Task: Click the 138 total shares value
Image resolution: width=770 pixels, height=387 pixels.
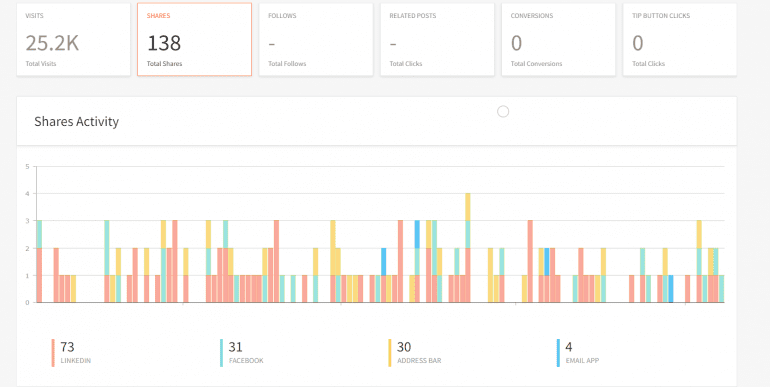Action: pyautogui.click(x=164, y=43)
